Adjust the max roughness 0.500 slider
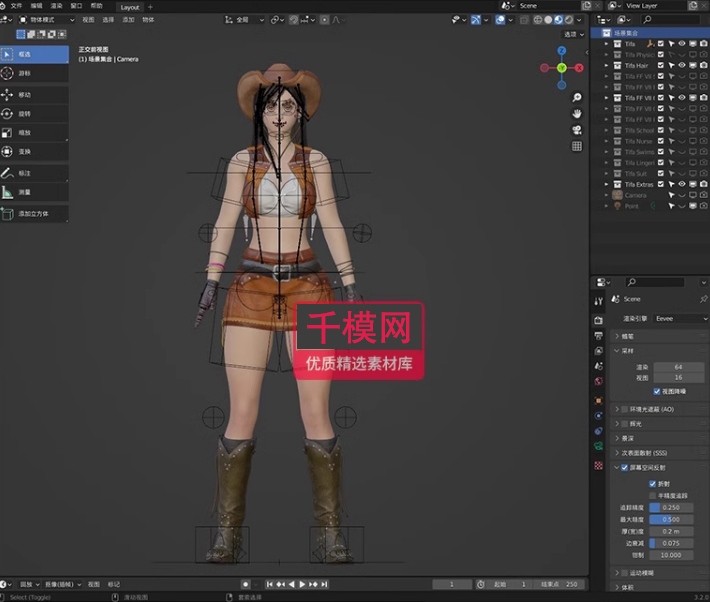 coord(671,520)
